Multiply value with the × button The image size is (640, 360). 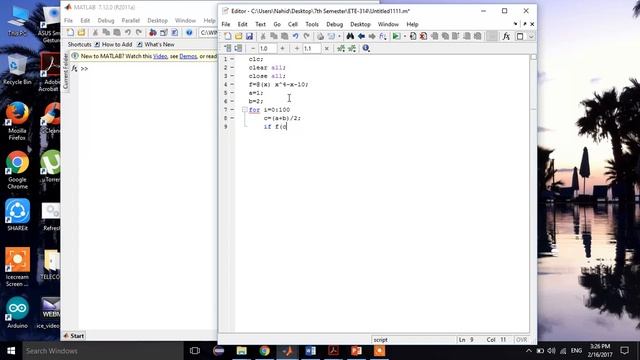[327, 49]
